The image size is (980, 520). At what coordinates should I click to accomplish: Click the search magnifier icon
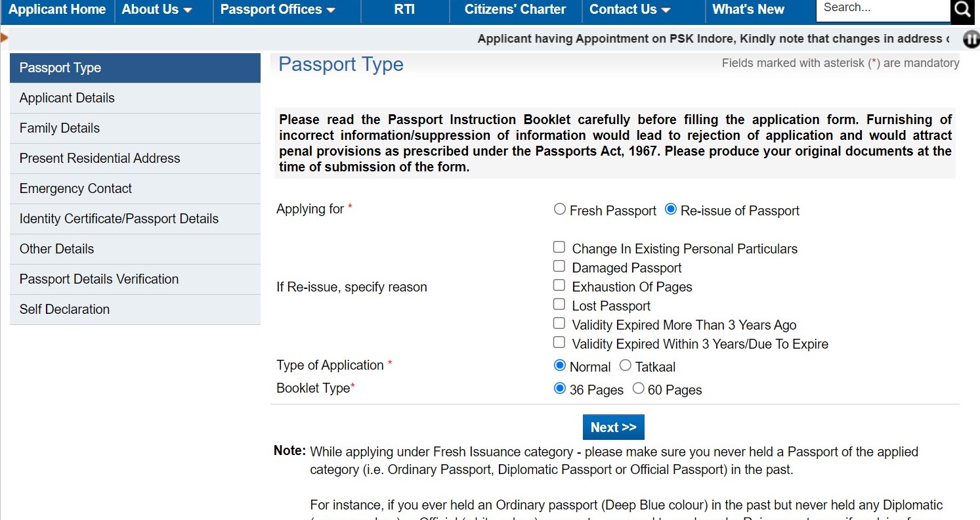click(963, 9)
